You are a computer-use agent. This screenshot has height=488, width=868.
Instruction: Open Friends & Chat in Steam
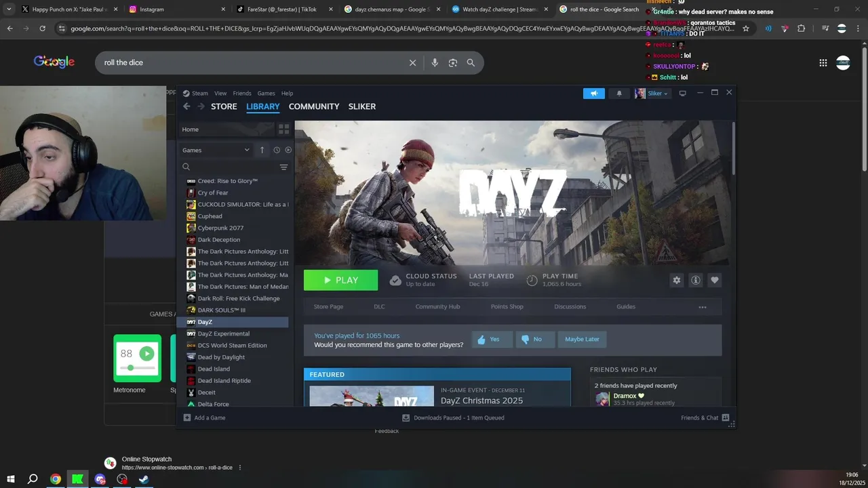point(705,418)
